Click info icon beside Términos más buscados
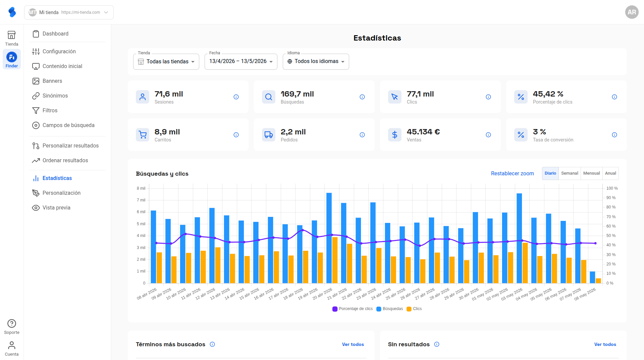644x360 pixels. tap(212, 344)
